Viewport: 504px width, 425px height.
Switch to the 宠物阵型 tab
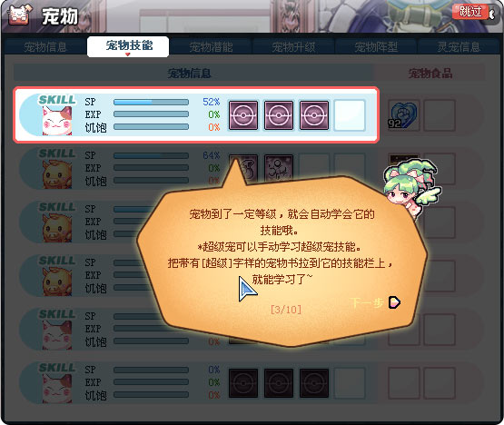click(x=376, y=47)
